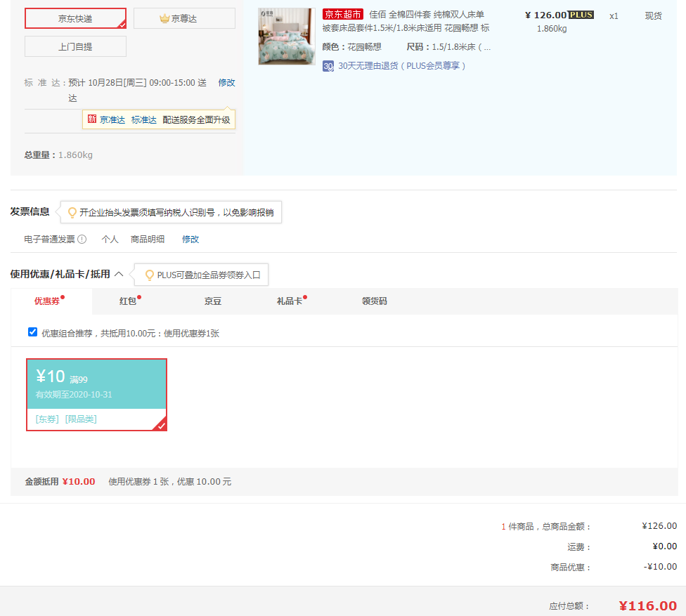The height and width of the screenshot is (616, 686).
Task: Click the 商品明细 invoice content text
Action: click(148, 239)
